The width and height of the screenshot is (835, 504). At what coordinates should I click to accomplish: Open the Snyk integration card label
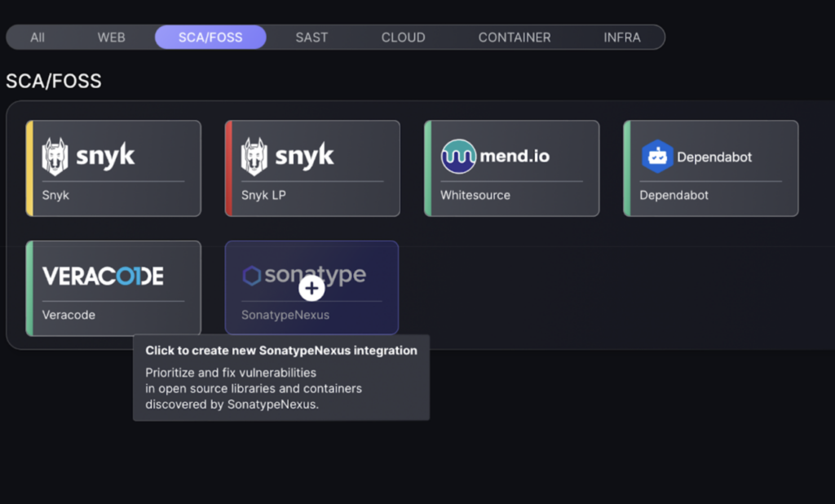(x=55, y=195)
